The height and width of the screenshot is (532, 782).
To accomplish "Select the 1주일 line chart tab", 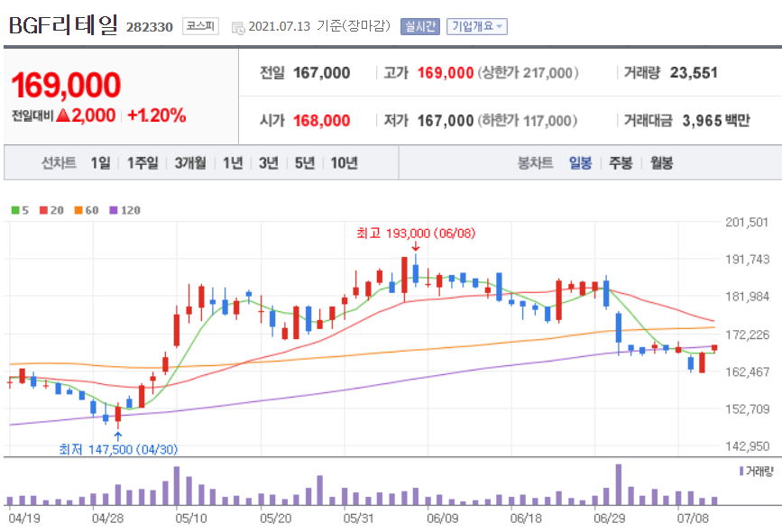I will [143, 162].
